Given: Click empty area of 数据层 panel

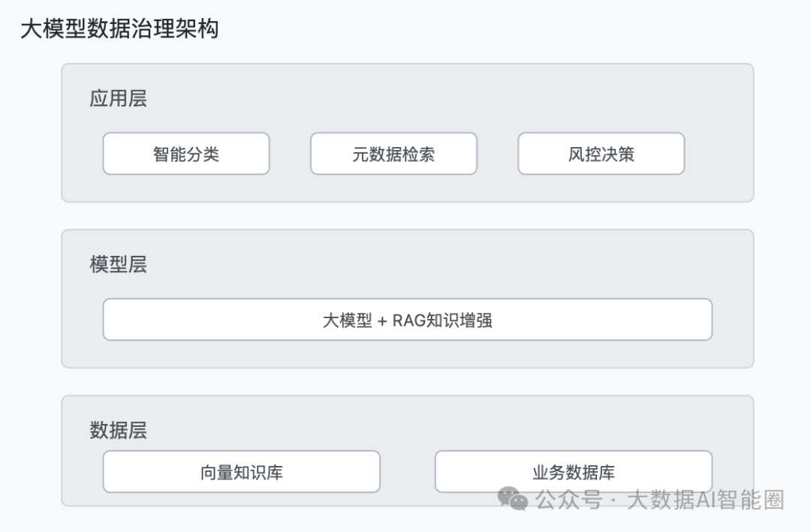Looking at the screenshot, I should (x=408, y=429).
